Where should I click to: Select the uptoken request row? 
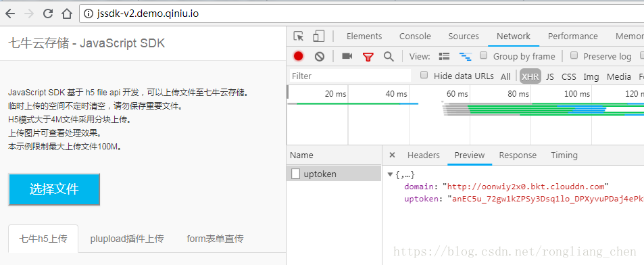pos(334,174)
